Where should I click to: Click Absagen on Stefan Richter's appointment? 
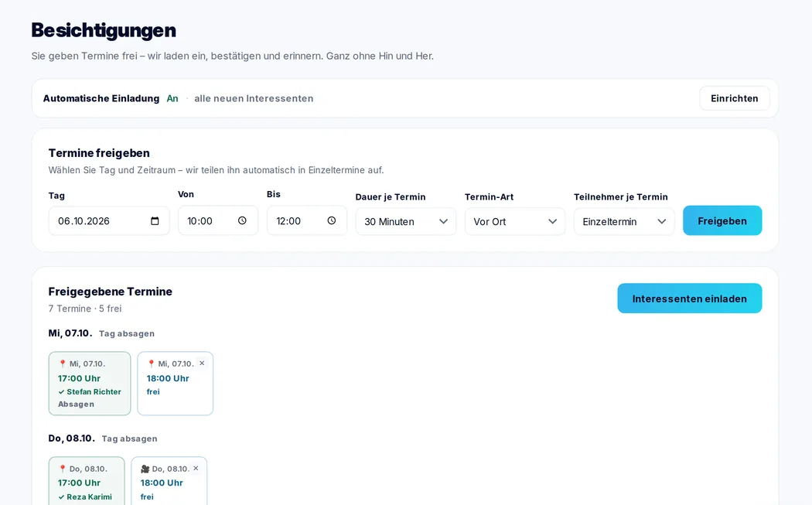tap(76, 404)
